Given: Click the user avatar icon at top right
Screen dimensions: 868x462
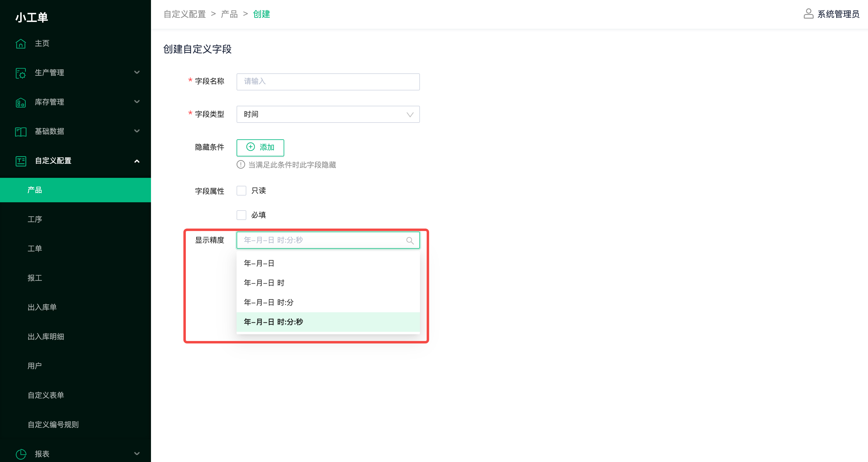Looking at the screenshot, I should coord(808,14).
